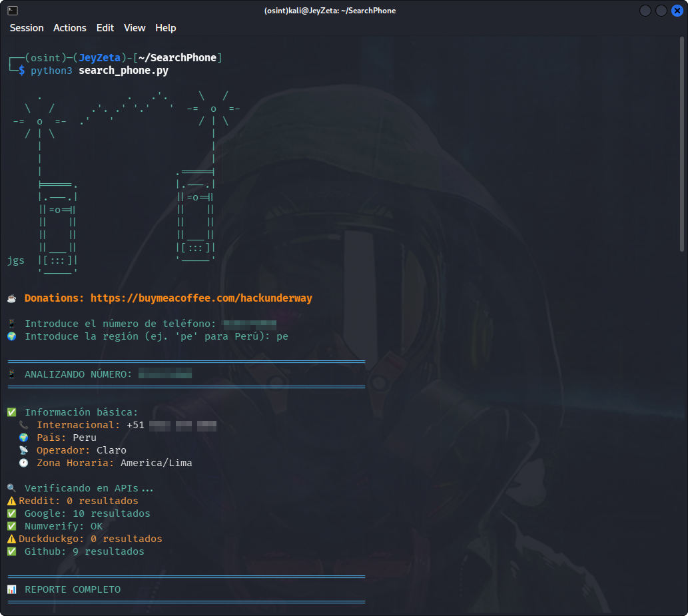Open the Edit menu
The height and width of the screenshot is (616, 688).
point(105,28)
